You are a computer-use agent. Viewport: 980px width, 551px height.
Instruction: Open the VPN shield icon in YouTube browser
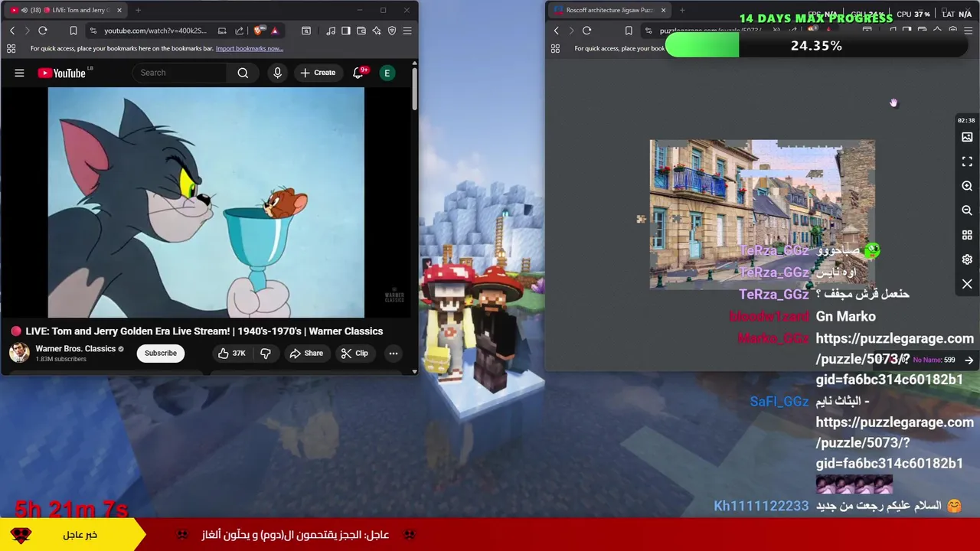point(392,31)
